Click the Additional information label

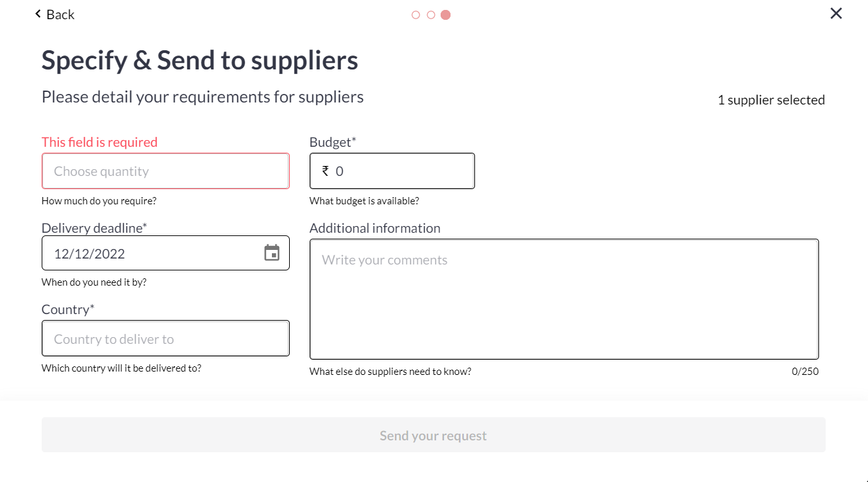tap(374, 228)
